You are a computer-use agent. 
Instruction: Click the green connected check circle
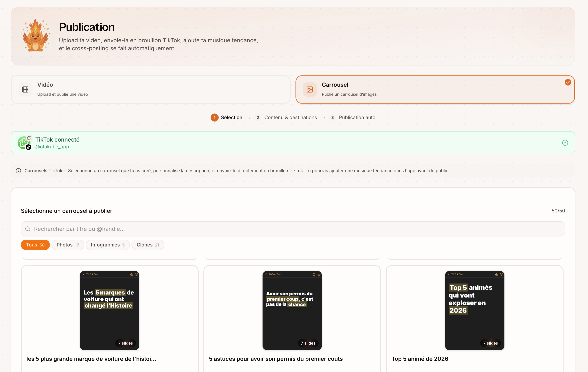[565, 143]
